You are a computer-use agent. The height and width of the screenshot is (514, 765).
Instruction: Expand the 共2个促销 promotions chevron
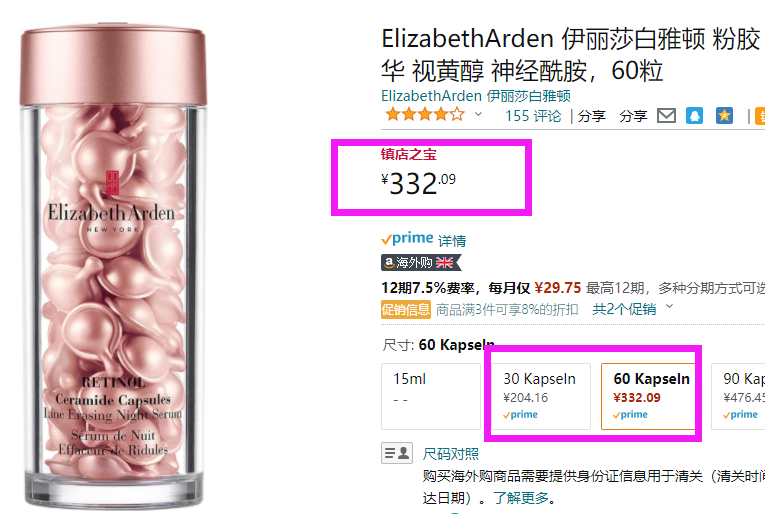pos(669,306)
